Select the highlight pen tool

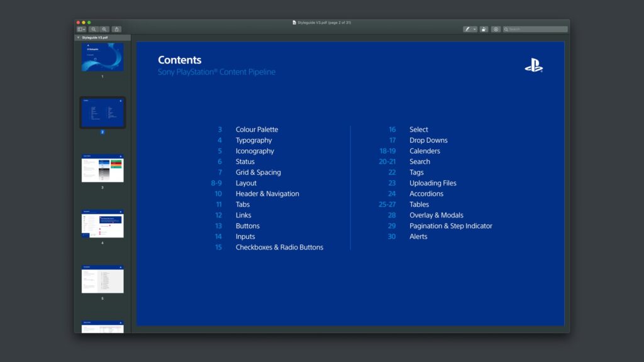467,29
